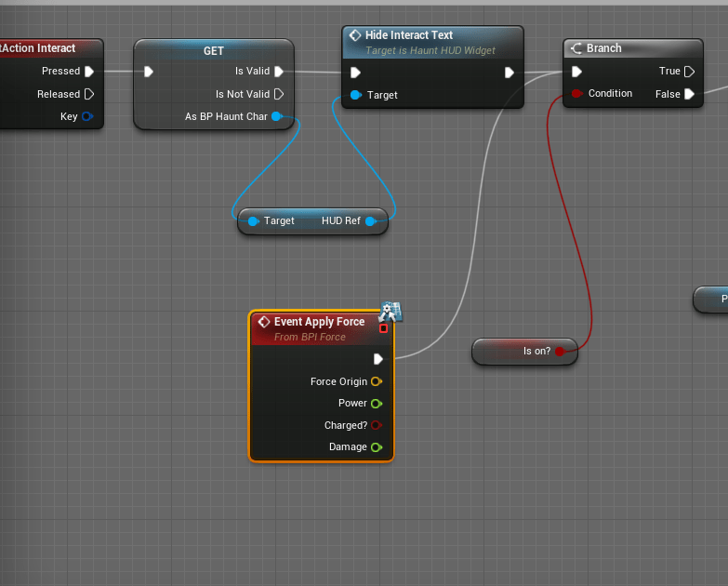
Task: Click the Power output pin
Action: coord(376,404)
